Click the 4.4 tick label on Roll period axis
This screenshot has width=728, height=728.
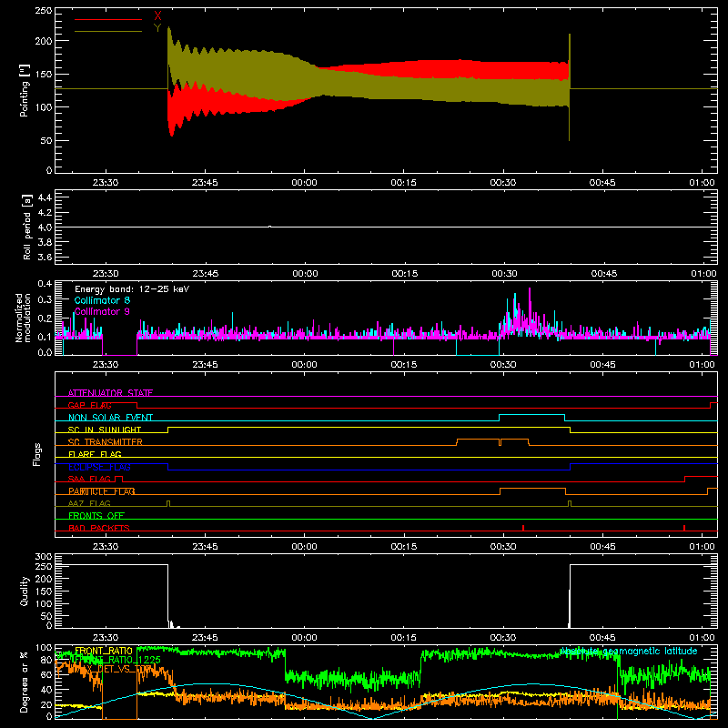click(45, 197)
